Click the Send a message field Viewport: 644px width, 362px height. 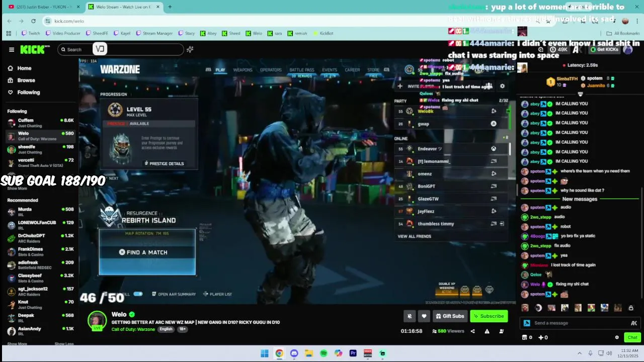(576, 323)
